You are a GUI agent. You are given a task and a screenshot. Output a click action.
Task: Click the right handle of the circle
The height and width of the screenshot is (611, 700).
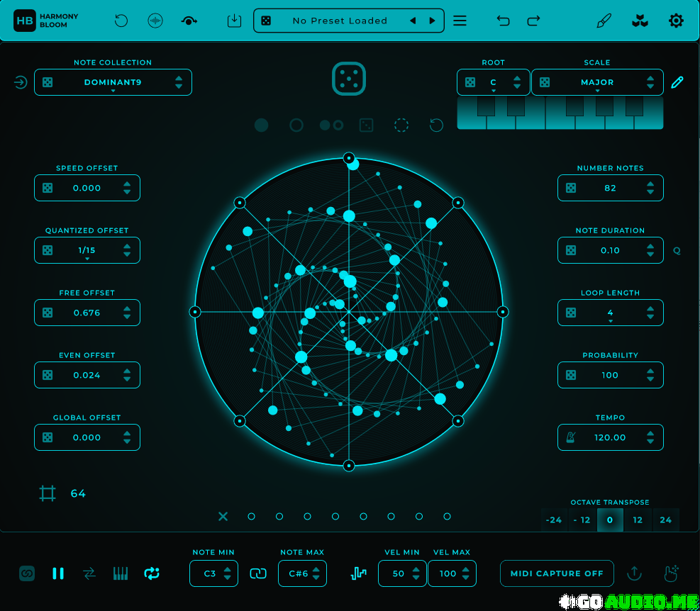tap(503, 312)
